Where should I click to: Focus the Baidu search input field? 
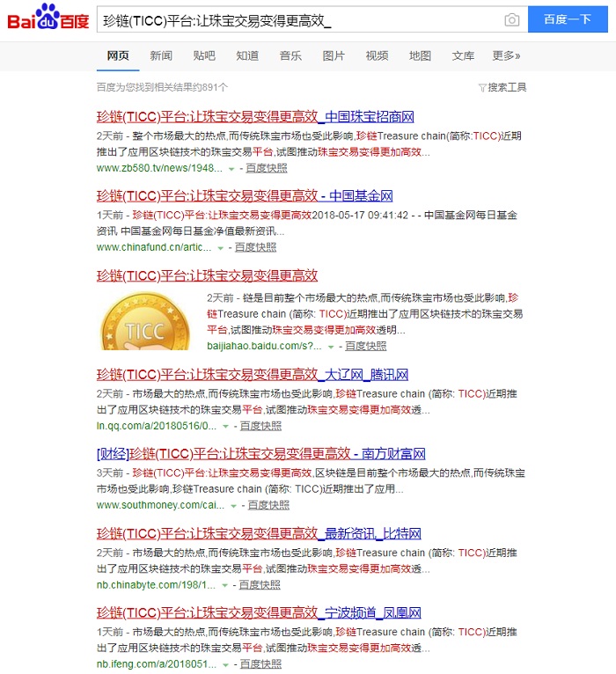coord(301,19)
